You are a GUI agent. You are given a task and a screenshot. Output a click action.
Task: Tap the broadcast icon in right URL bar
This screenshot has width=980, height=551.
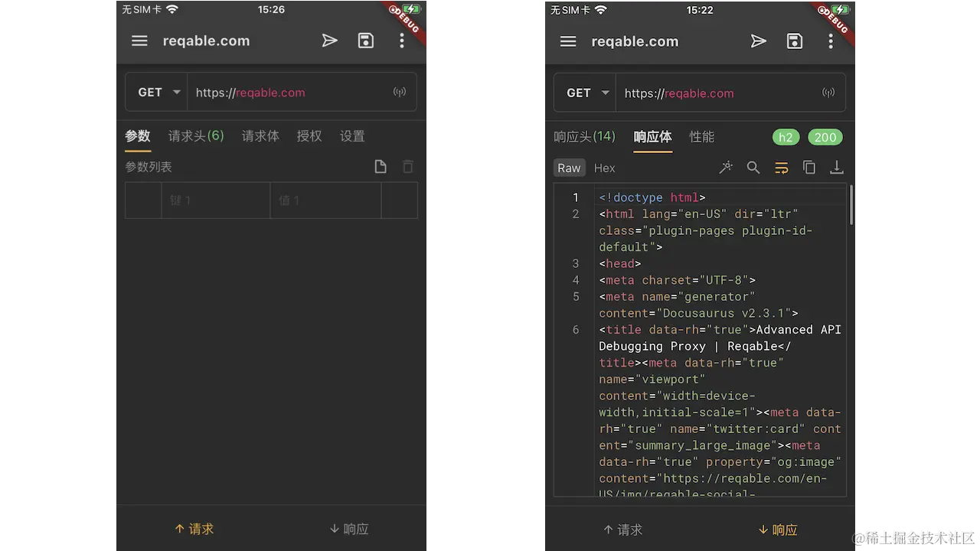point(828,93)
